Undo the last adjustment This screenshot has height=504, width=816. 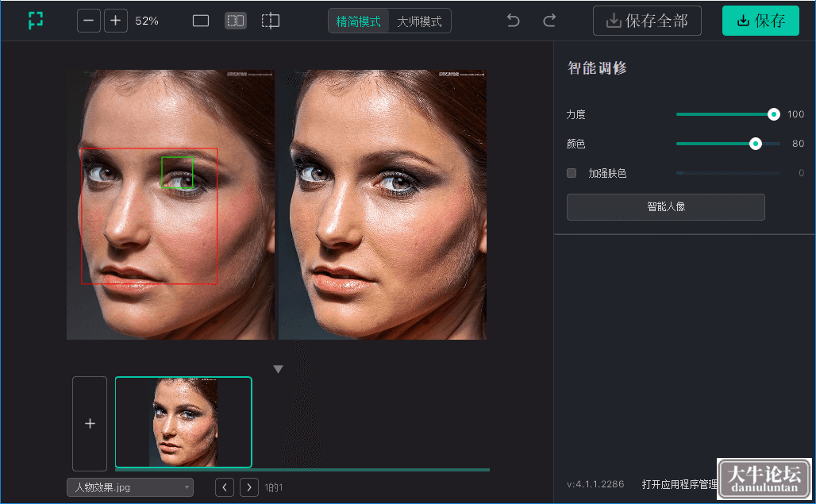click(513, 21)
